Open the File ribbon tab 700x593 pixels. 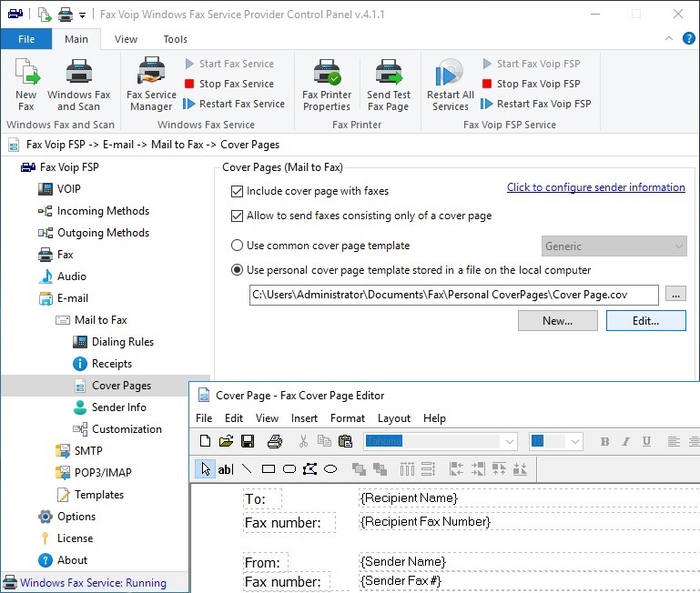26,39
